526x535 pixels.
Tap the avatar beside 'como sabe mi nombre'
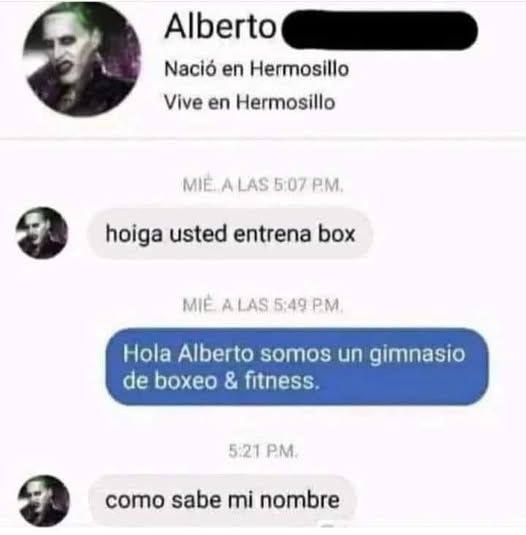pos(43,501)
